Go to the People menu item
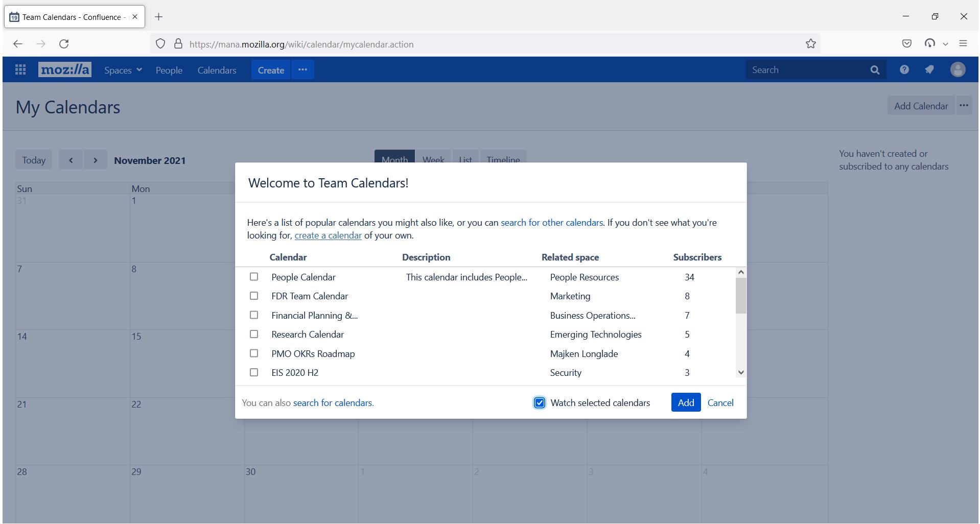Image resolution: width=980 pixels, height=524 pixels. tap(169, 70)
